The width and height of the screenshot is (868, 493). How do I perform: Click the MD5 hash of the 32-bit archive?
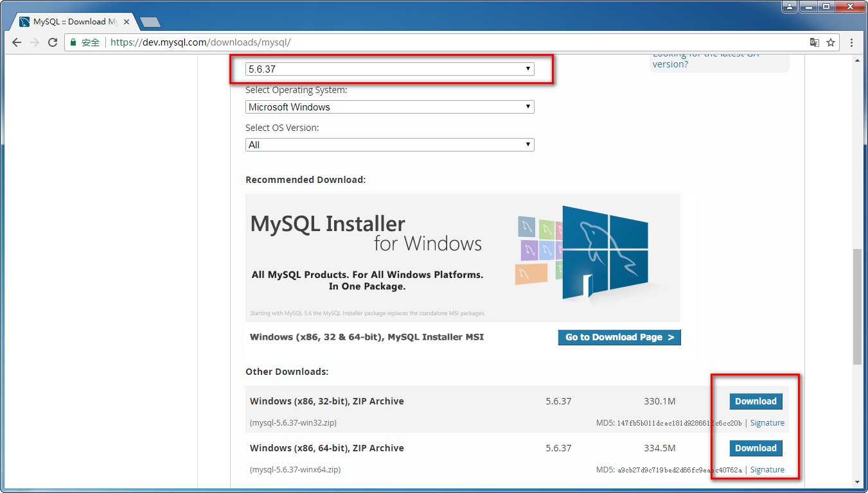click(x=679, y=423)
